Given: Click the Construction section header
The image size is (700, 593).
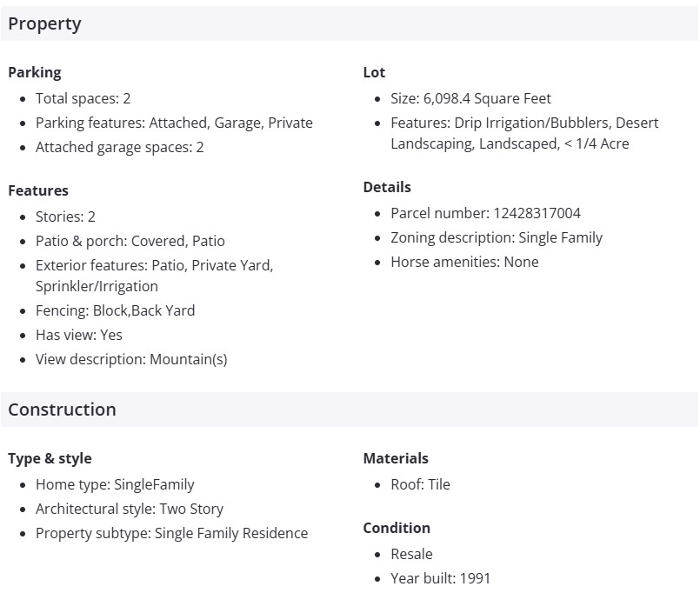Looking at the screenshot, I should point(63,410).
